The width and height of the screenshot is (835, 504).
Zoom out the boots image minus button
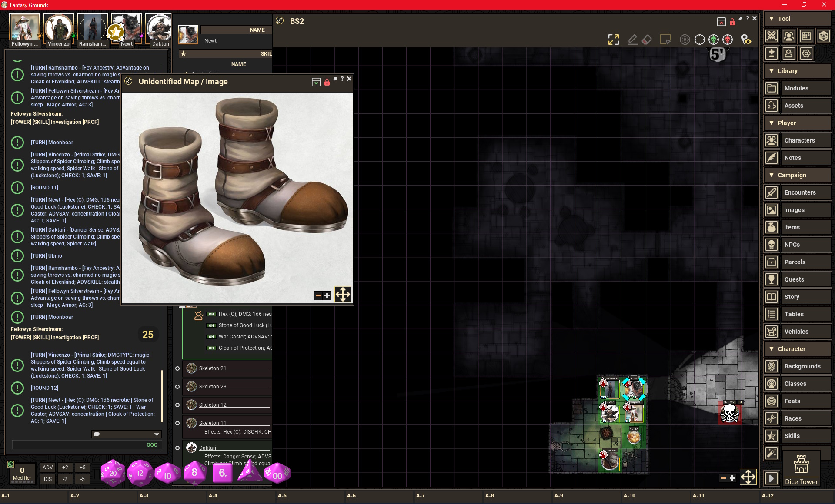(318, 296)
